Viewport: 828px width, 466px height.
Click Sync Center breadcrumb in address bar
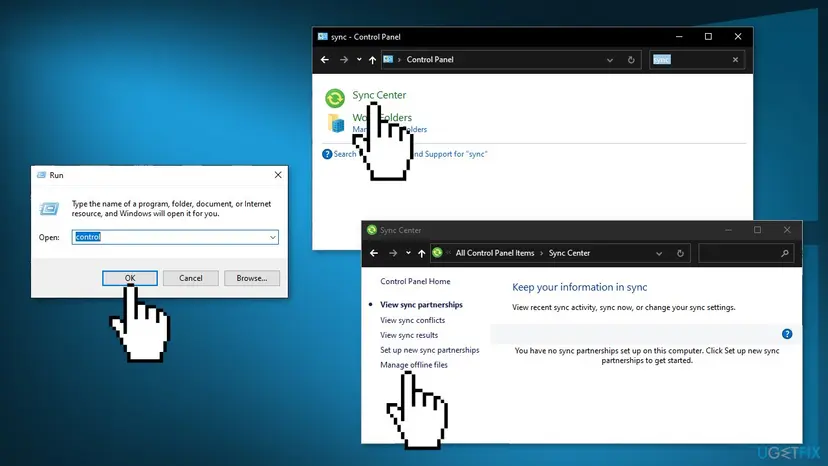(569, 253)
